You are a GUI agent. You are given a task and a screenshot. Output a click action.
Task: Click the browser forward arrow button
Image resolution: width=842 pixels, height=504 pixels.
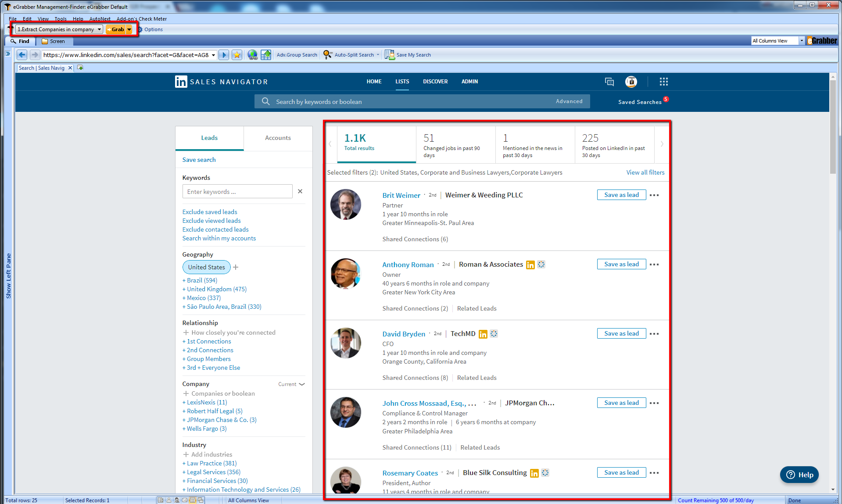tap(35, 55)
